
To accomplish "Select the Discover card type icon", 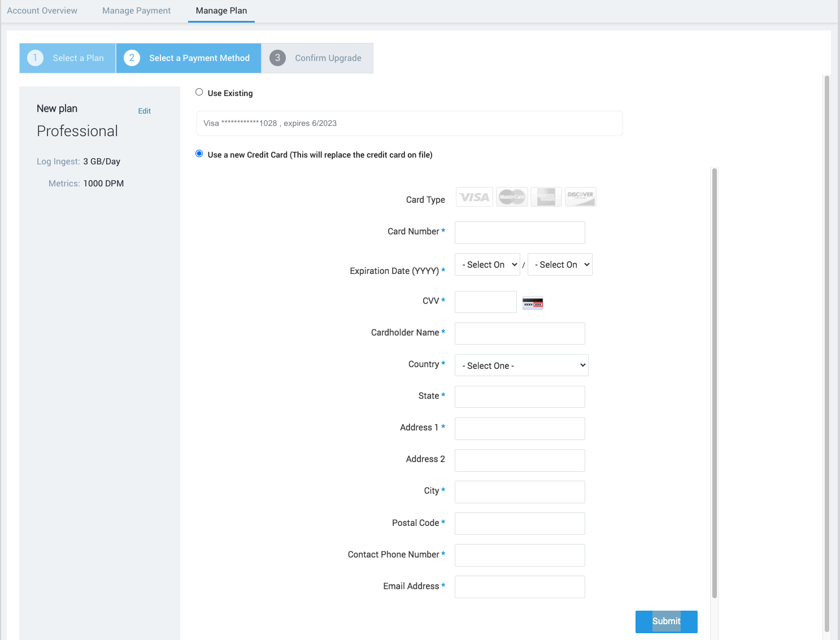I will click(580, 197).
